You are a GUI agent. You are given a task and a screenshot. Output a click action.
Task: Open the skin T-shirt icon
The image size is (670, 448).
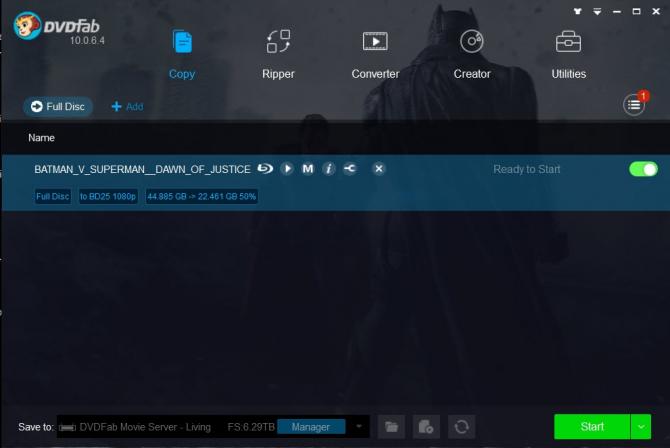[x=578, y=12]
